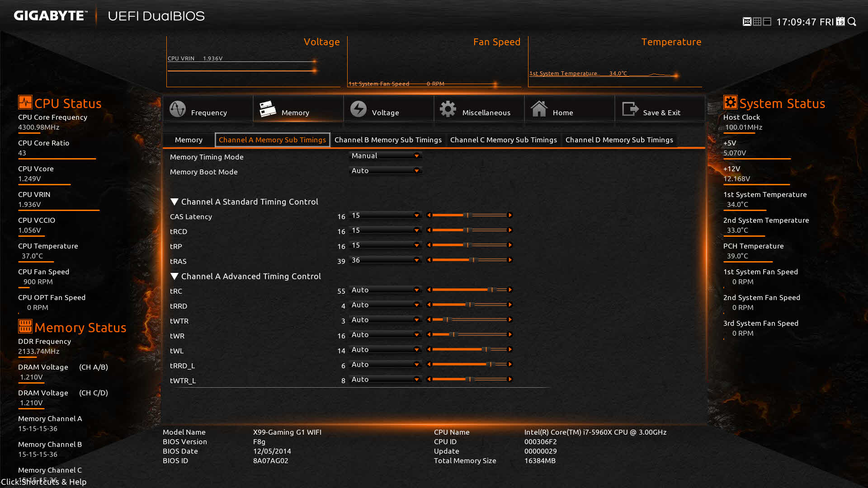Select Channel D Memory Sub Timings tab
The width and height of the screenshot is (868, 488).
tap(619, 140)
